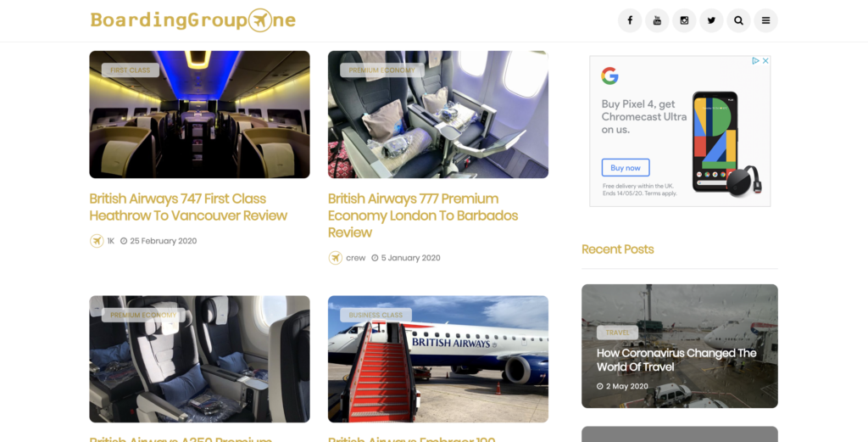Click the Buy now ad button
Image resolution: width=868 pixels, height=442 pixels.
(x=626, y=167)
